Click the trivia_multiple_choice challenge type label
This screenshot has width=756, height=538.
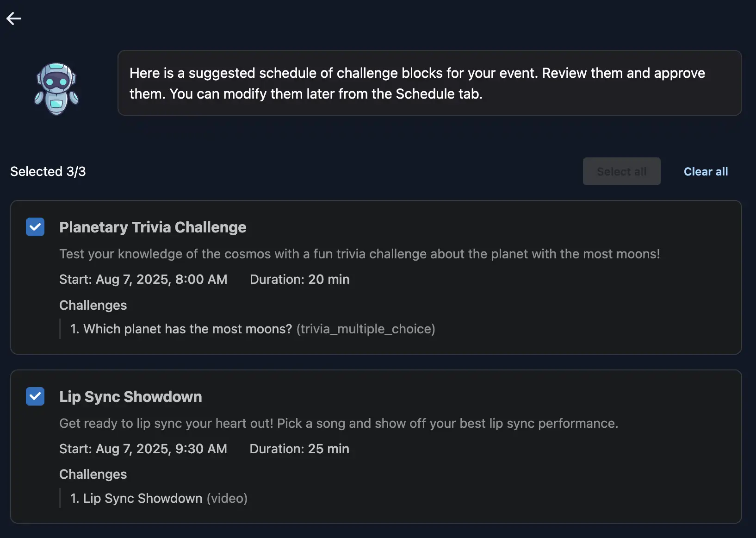[366, 329]
